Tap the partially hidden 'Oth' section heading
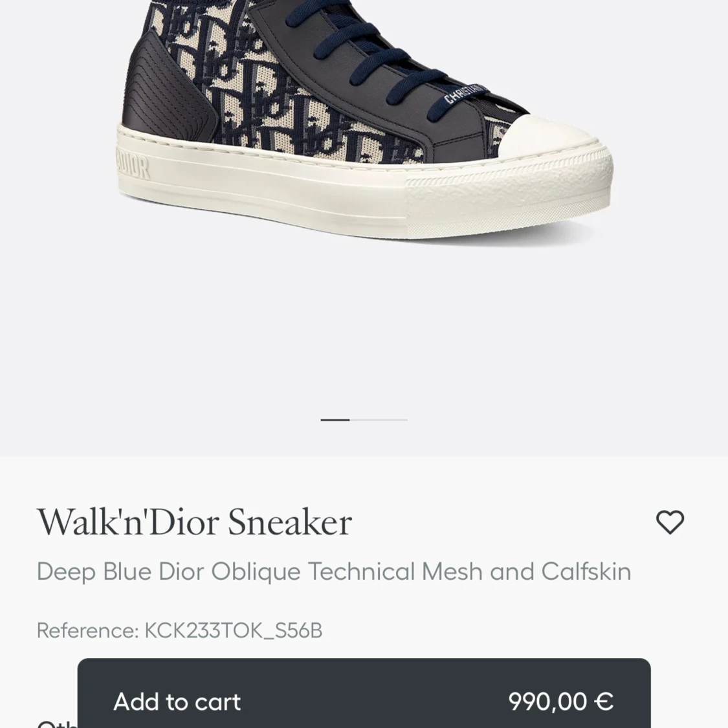Image resolution: width=728 pixels, height=728 pixels. click(57, 723)
